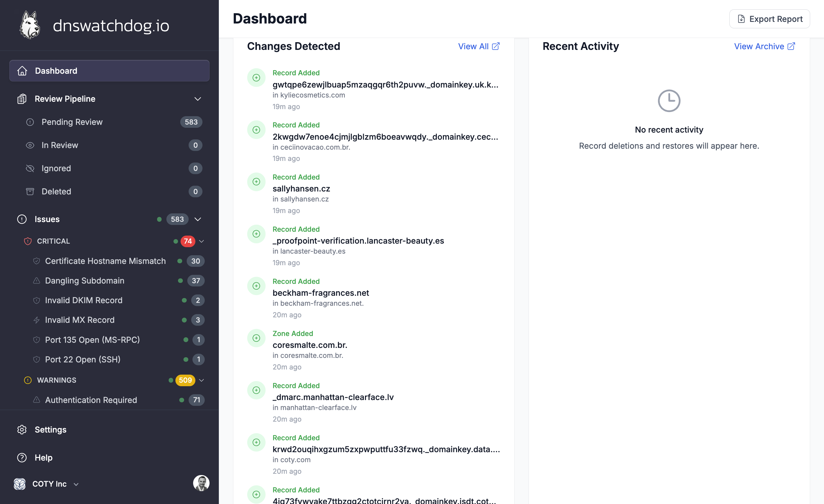Collapse the CRITICAL group chevron

201,241
